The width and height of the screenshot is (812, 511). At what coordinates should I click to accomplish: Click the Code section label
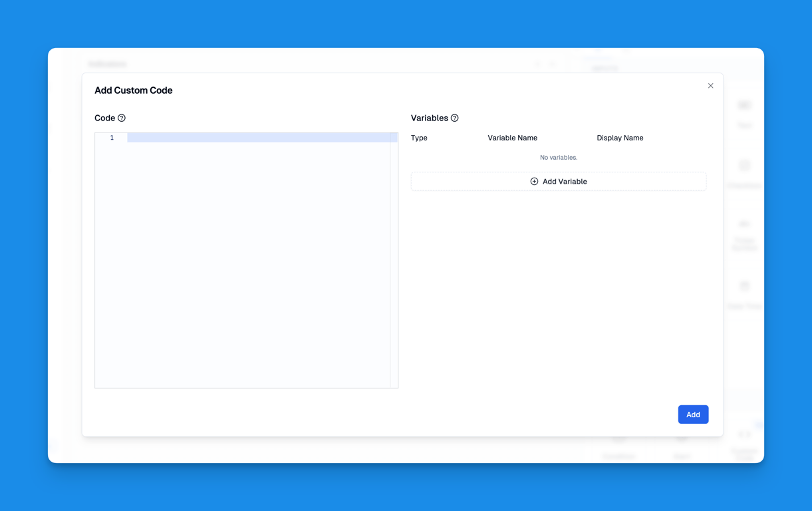click(104, 118)
